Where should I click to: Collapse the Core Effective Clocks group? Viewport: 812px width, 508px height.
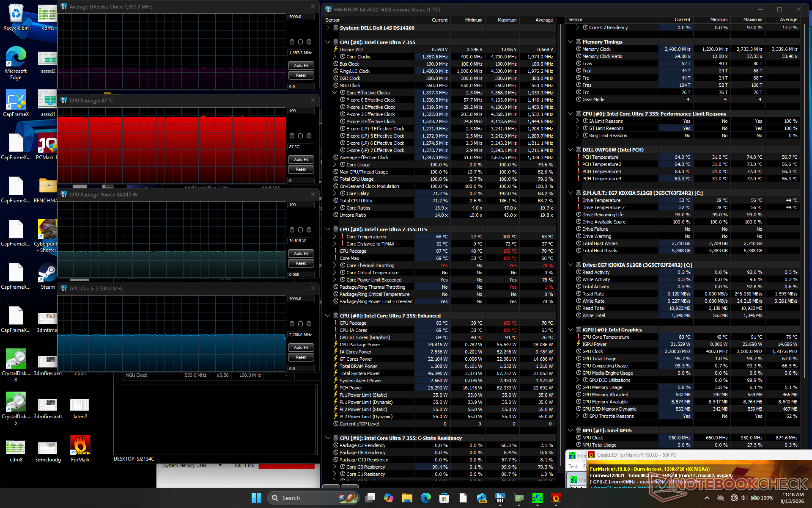[x=335, y=93]
